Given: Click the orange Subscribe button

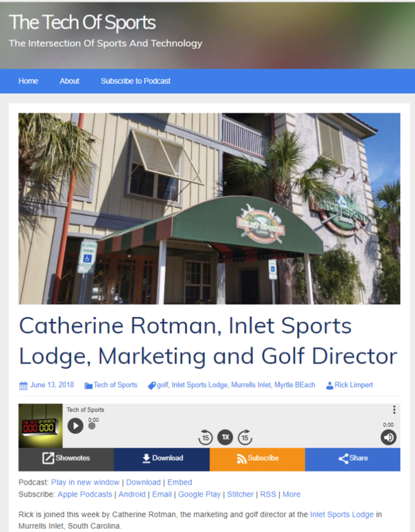Looking at the screenshot, I should (257, 458).
